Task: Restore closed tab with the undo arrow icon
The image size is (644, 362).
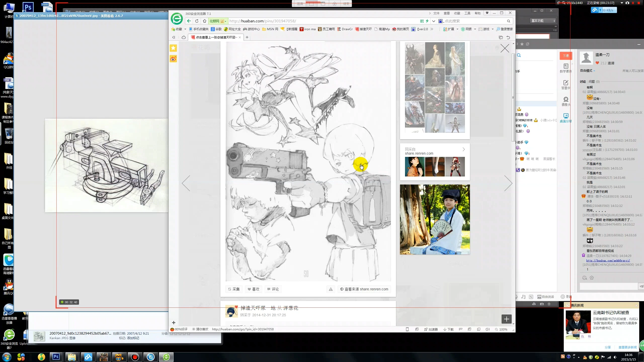Action: click(508, 37)
